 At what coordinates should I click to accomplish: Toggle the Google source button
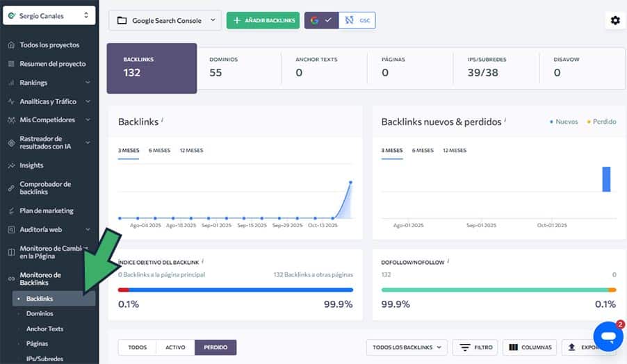[321, 21]
